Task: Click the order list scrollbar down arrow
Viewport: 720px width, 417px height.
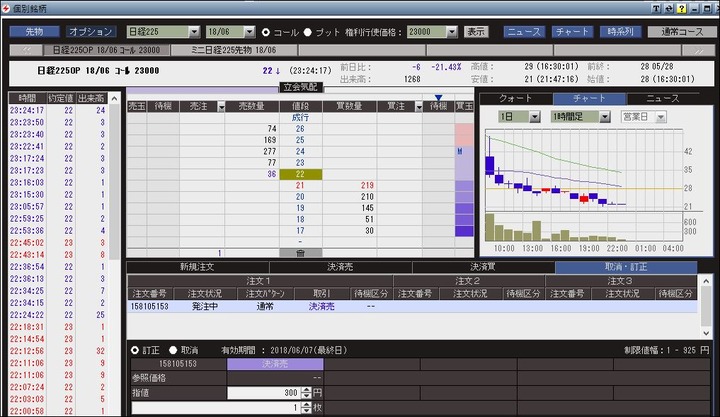Action: coord(706,334)
